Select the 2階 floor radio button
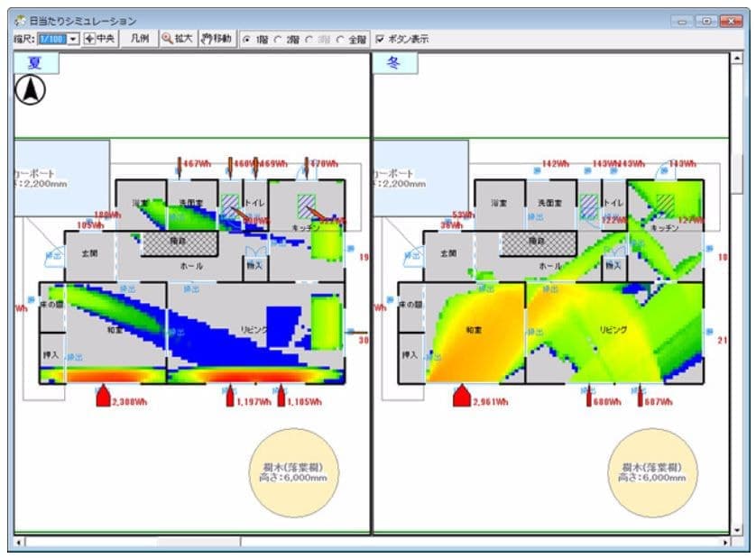 click(278, 40)
